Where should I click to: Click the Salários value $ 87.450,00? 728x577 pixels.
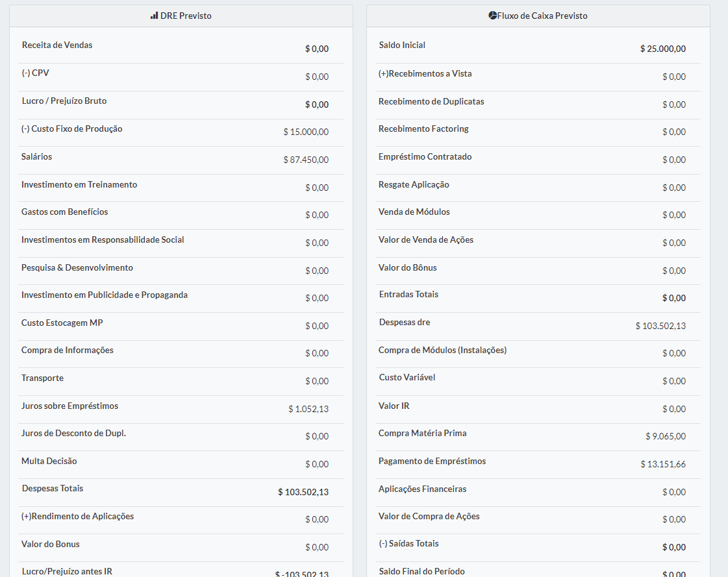pos(306,160)
